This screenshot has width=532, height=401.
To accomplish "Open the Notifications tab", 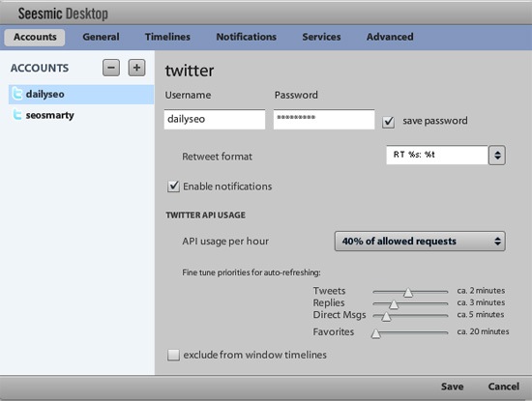I will click(x=247, y=37).
